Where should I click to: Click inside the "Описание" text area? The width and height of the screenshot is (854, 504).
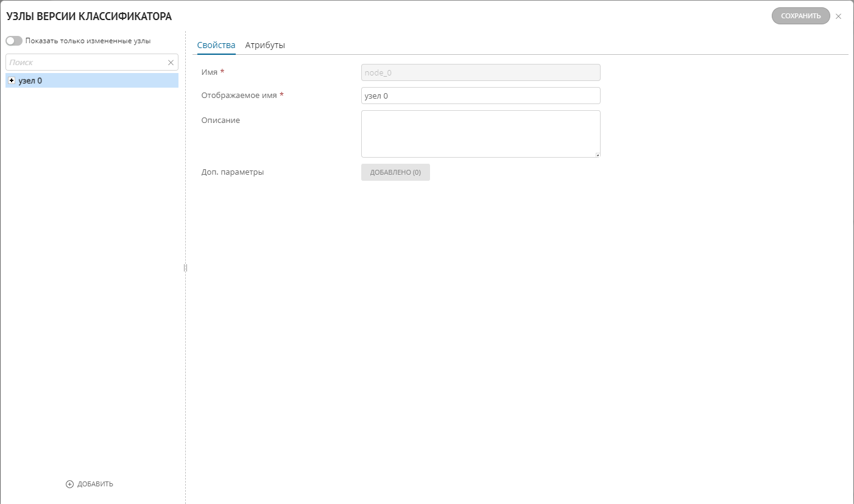pos(480,133)
